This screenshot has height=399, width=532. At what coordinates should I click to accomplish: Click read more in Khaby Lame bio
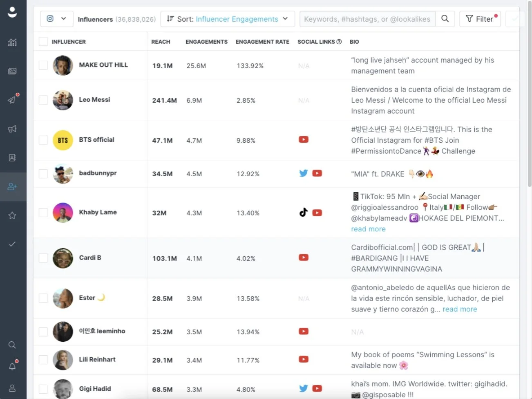click(x=368, y=229)
